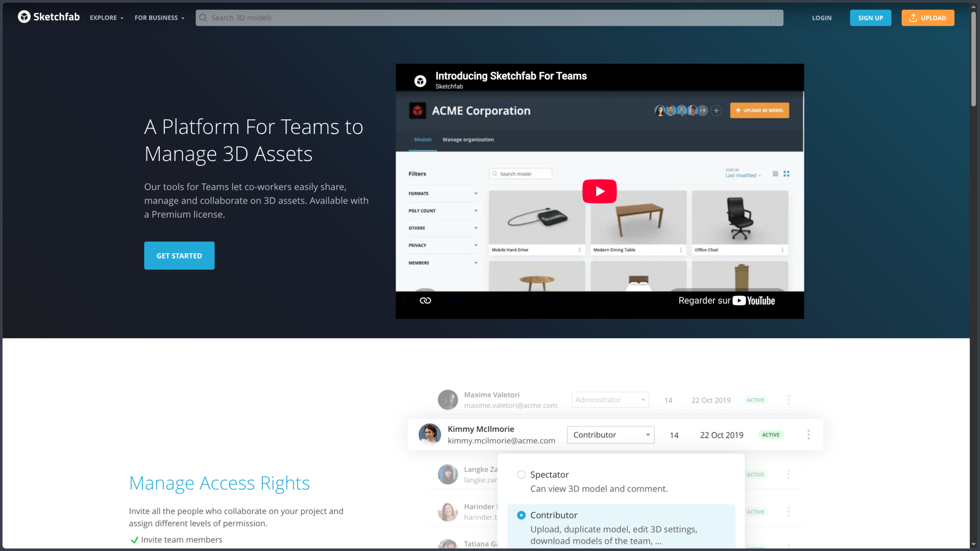Click the Sign Up button

point(870,18)
